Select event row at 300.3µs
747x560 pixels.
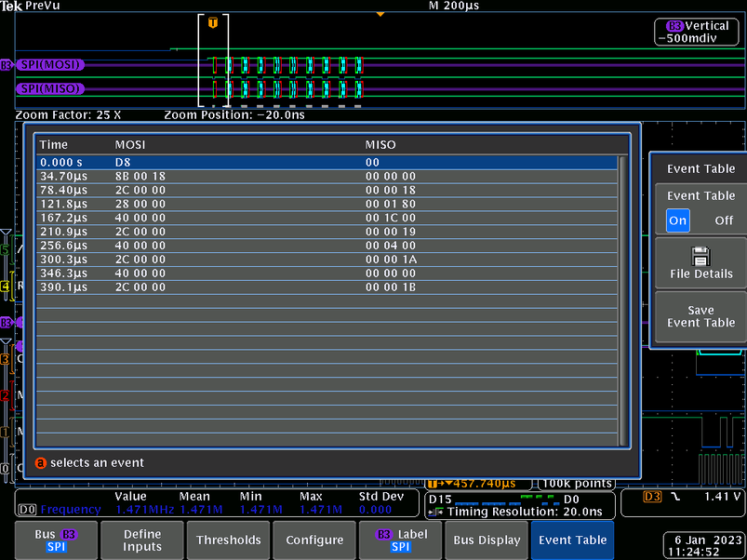327,259
